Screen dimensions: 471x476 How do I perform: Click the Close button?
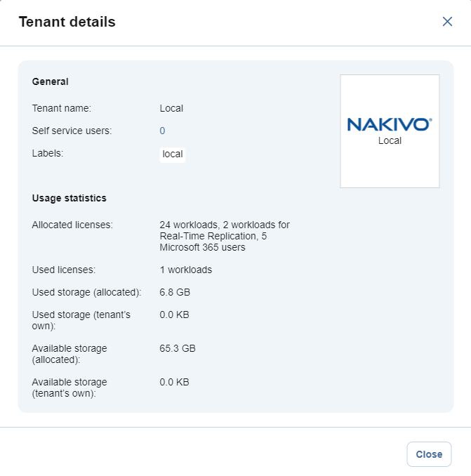[x=429, y=454]
